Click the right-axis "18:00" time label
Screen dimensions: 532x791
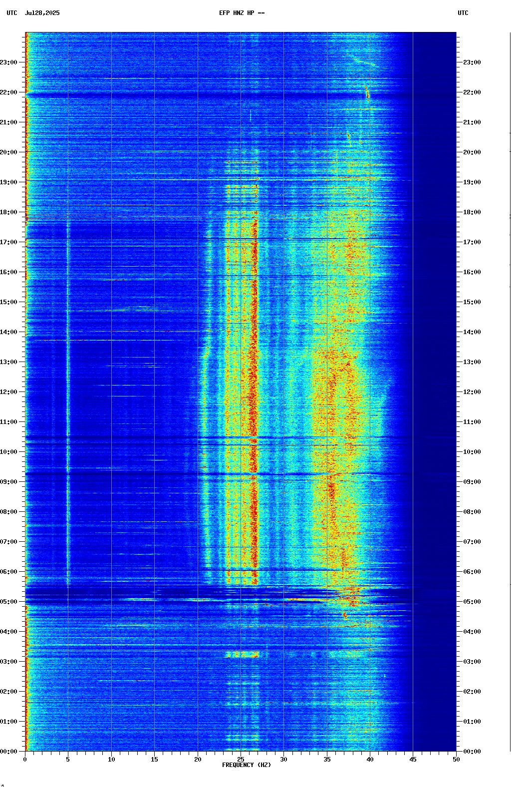[x=472, y=212]
